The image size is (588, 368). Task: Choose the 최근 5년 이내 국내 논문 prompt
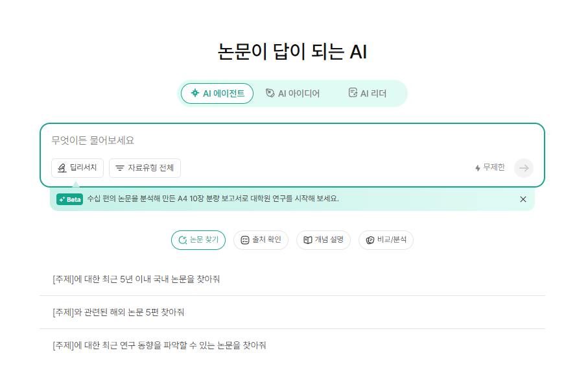pyautogui.click(x=292, y=279)
